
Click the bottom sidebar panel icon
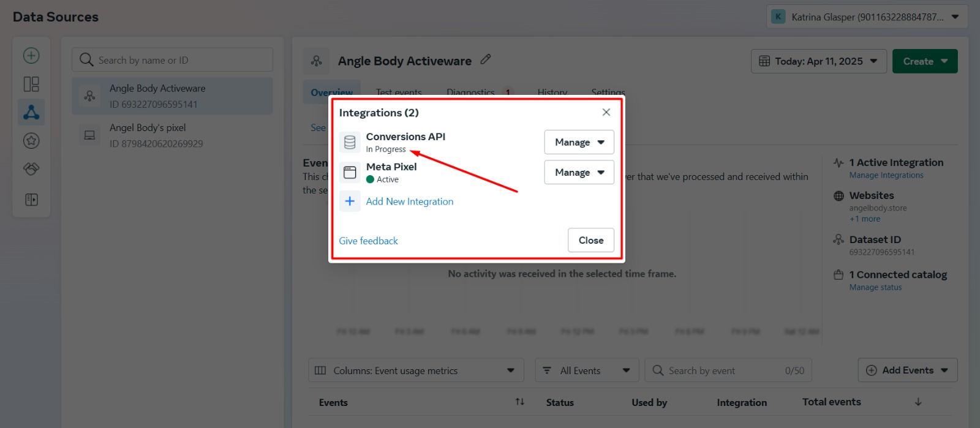[x=31, y=200]
